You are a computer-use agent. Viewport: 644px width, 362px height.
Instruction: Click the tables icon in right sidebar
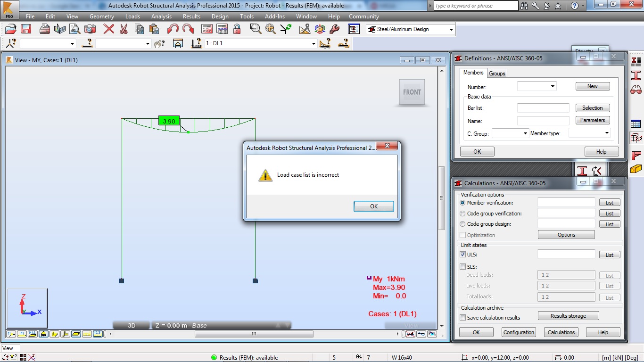tap(636, 124)
